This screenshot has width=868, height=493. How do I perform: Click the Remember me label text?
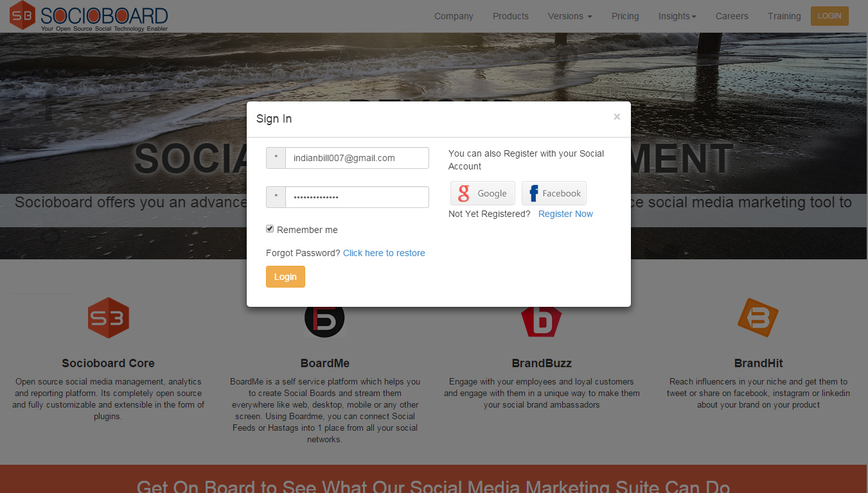(307, 230)
